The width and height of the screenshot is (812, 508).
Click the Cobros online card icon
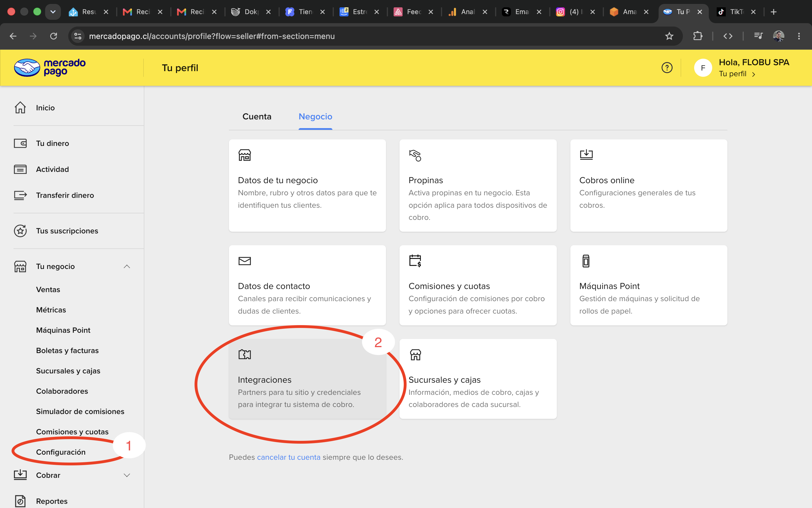[586, 155]
